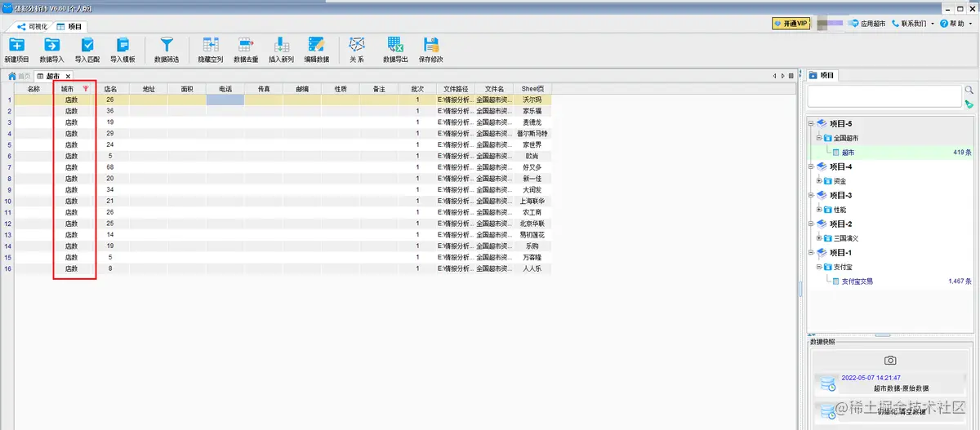Click the 电话 cell in row 1
The image size is (980, 430).
point(225,100)
